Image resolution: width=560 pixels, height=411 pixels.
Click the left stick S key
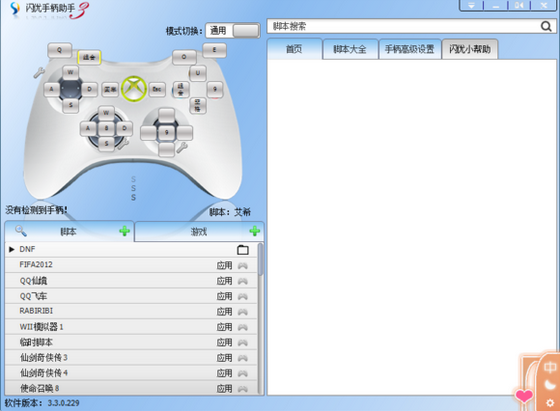[70, 105]
